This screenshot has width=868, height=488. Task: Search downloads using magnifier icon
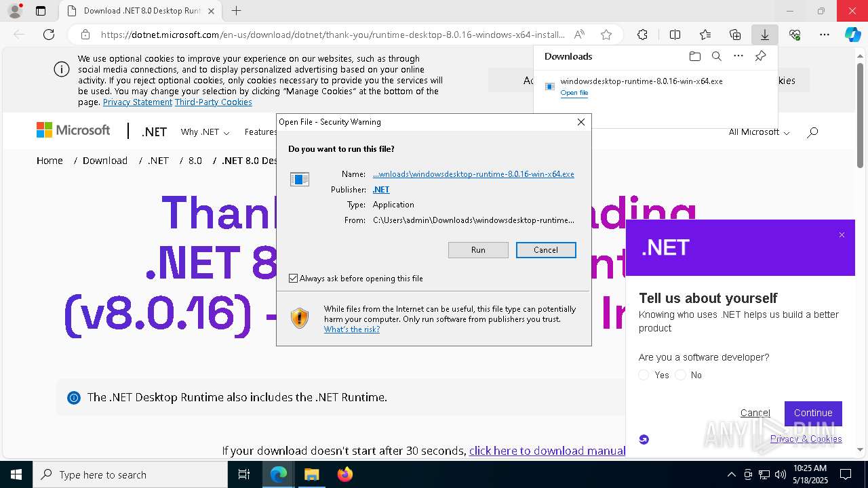coord(716,56)
